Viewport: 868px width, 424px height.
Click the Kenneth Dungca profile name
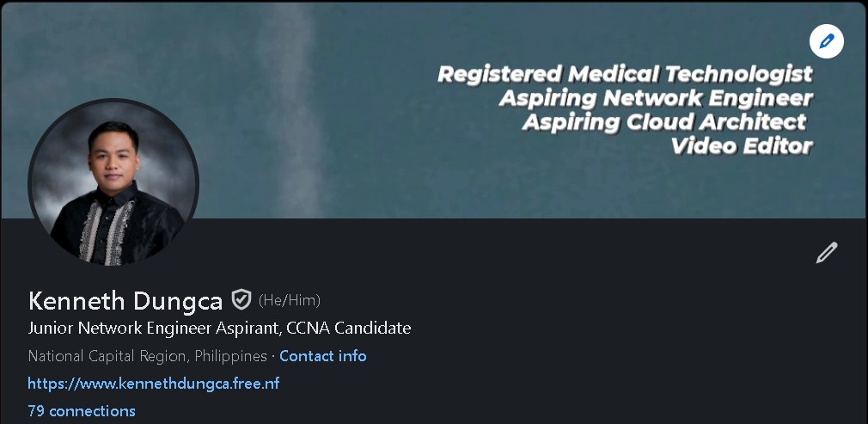pyautogui.click(x=125, y=300)
